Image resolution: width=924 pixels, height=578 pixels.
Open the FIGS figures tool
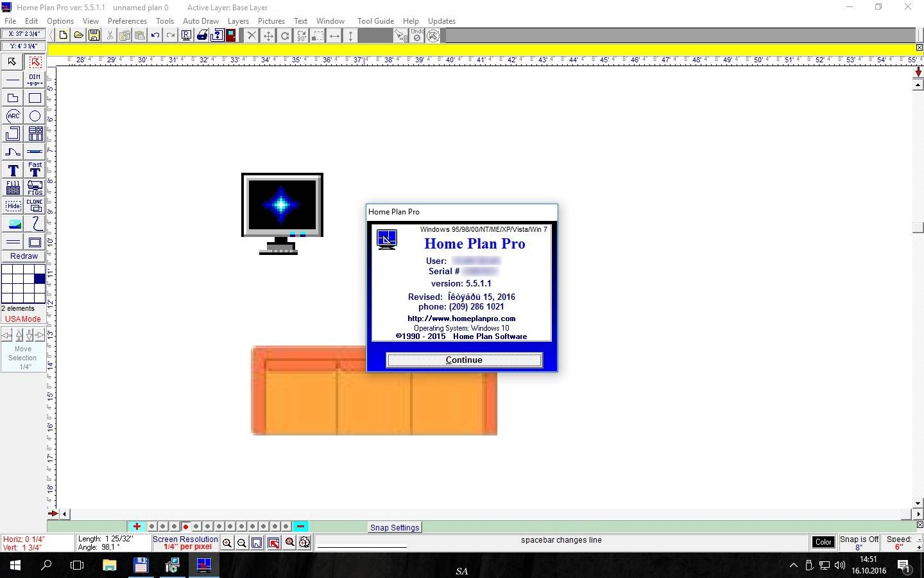coord(35,188)
